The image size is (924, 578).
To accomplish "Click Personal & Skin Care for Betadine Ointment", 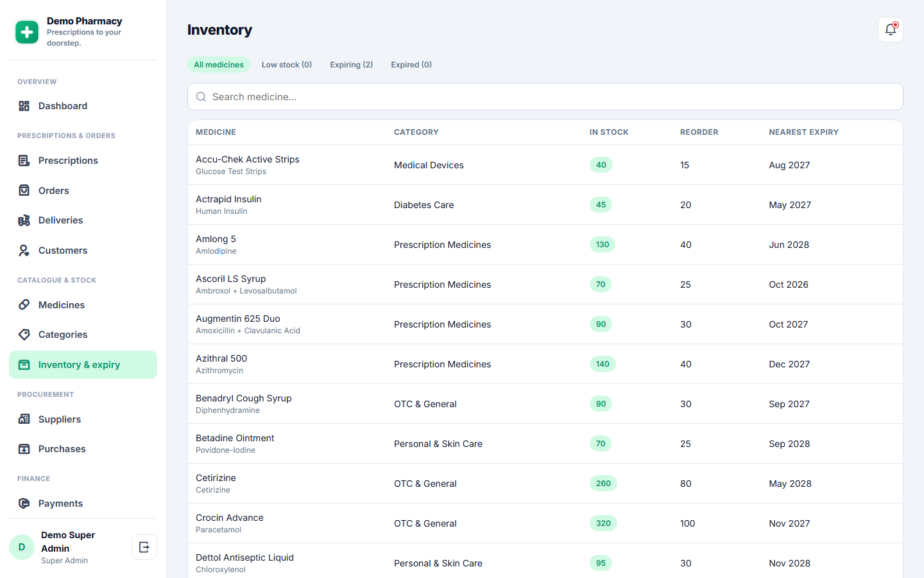I will 438,444.
